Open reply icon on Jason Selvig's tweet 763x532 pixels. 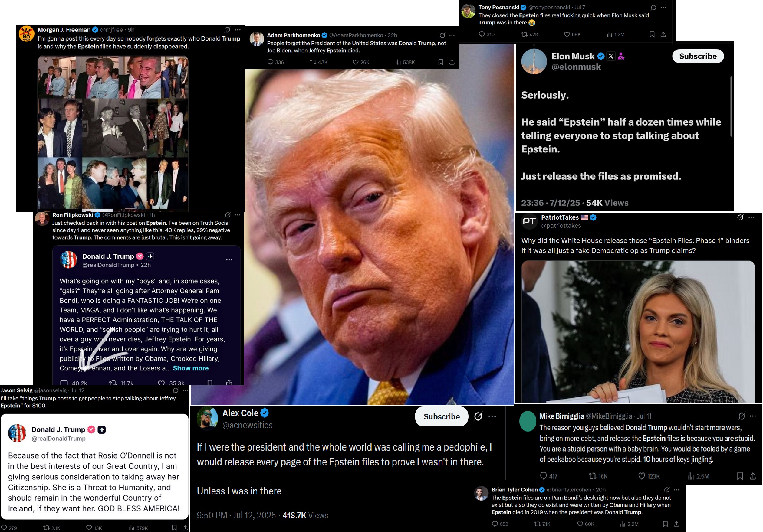click(4, 528)
